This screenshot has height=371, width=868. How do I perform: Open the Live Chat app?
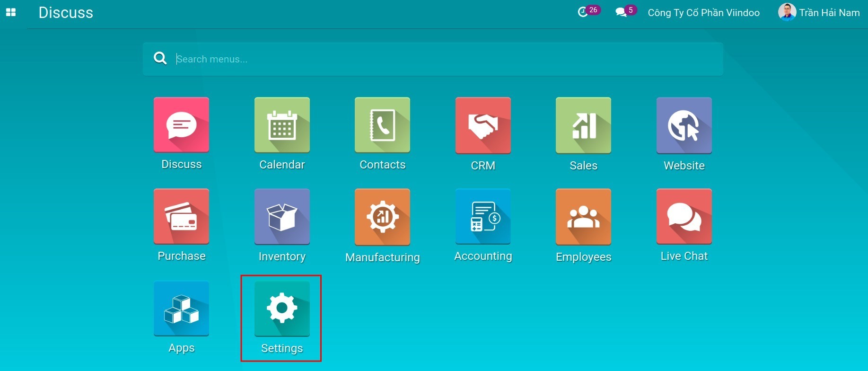[x=684, y=216]
